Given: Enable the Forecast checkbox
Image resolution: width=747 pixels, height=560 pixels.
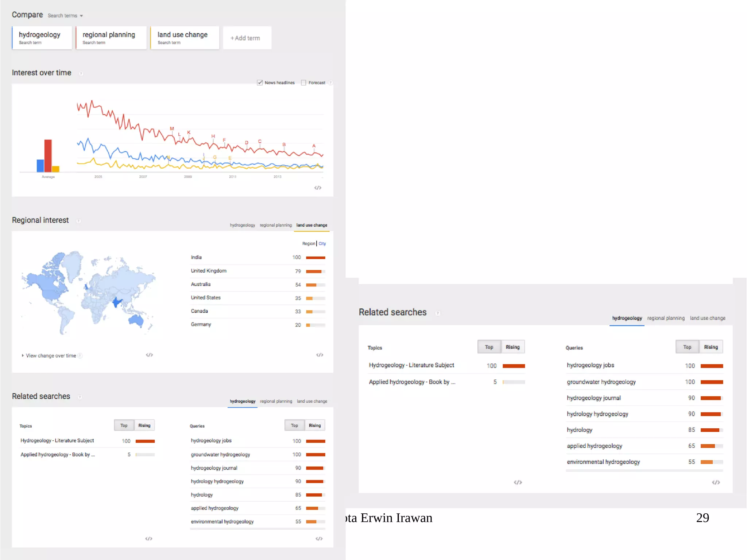Looking at the screenshot, I should 303,83.
